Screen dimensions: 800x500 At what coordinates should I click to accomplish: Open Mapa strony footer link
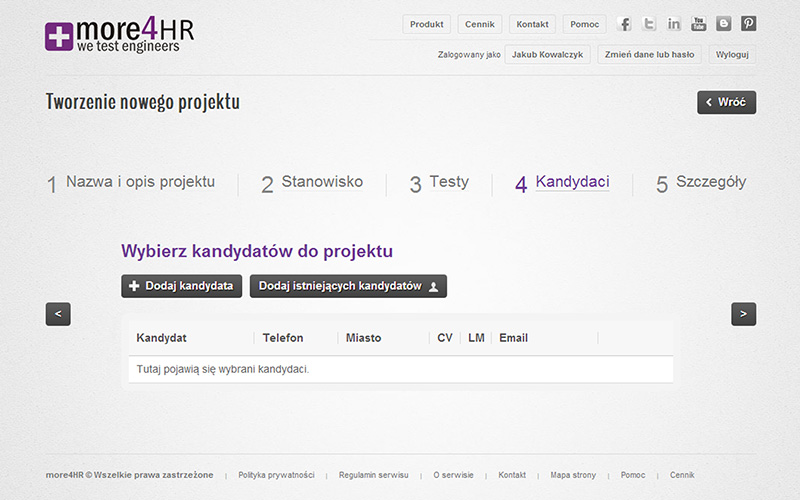pos(573,475)
